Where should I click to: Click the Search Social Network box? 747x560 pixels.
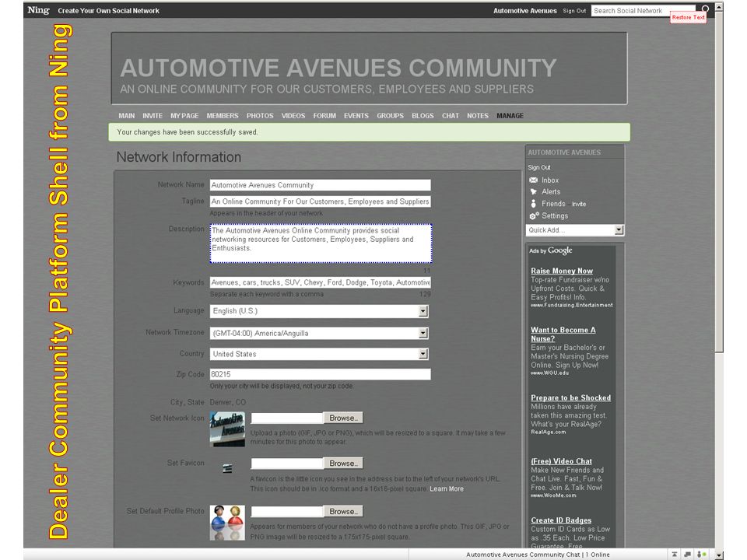click(x=644, y=10)
